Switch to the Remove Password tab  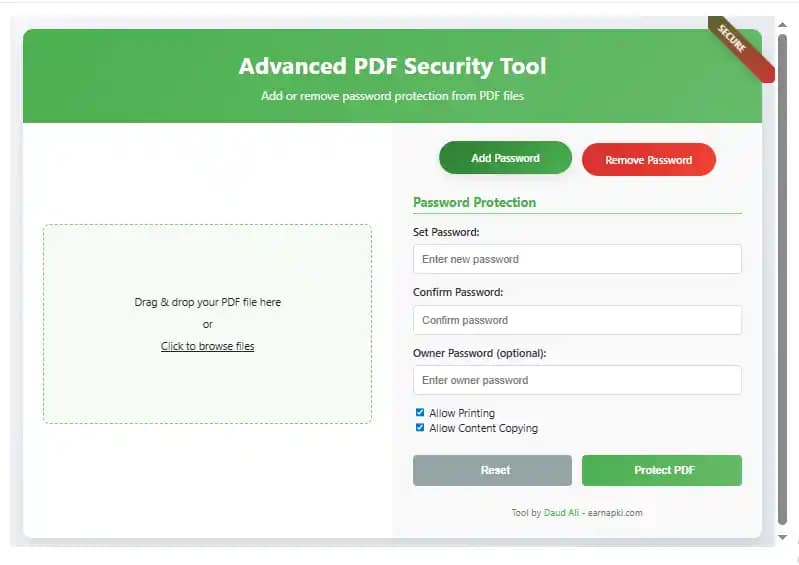click(648, 160)
